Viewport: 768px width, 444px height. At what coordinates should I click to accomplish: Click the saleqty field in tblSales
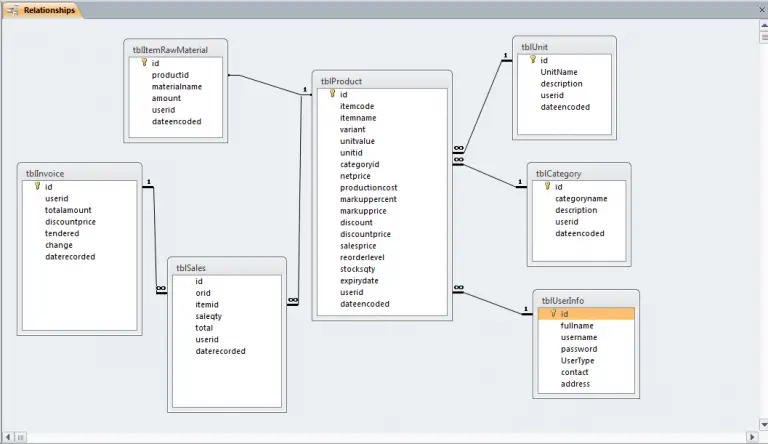point(212,316)
